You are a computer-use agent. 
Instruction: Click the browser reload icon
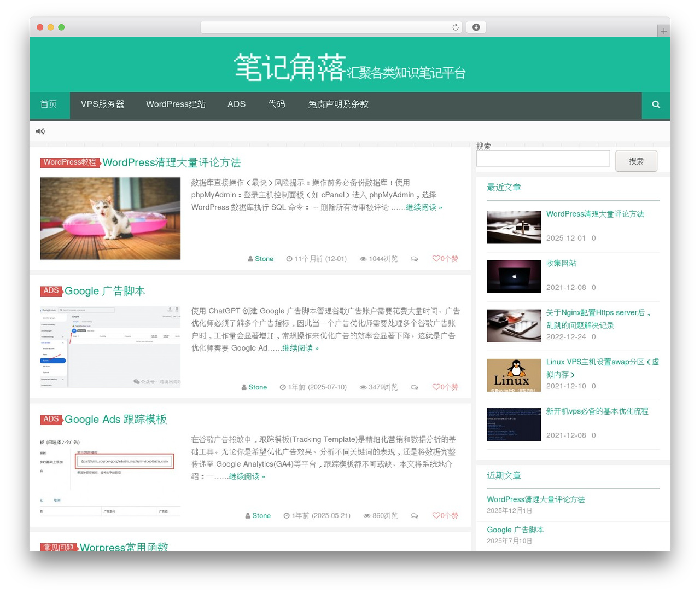click(x=455, y=27)
